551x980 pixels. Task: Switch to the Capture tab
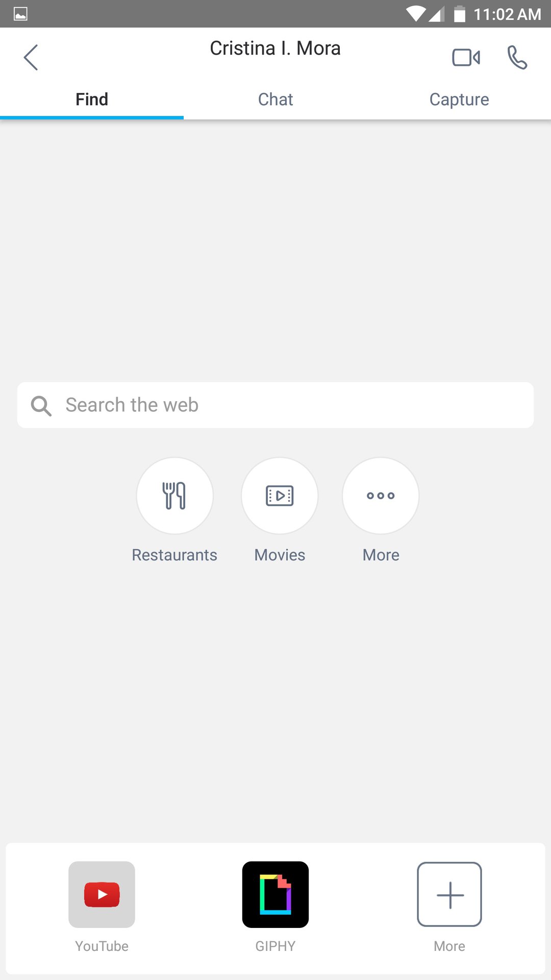[x=459, y=99]
